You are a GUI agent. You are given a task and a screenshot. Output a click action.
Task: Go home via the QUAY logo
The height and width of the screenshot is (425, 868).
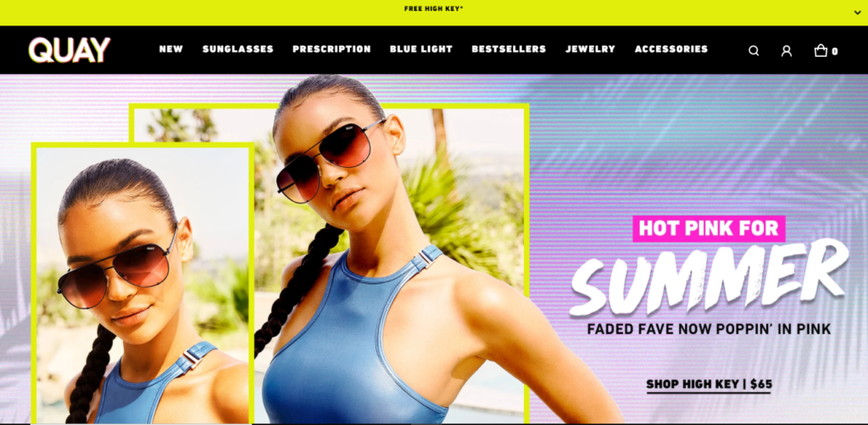pyautogui.click(x=70, y=50)
